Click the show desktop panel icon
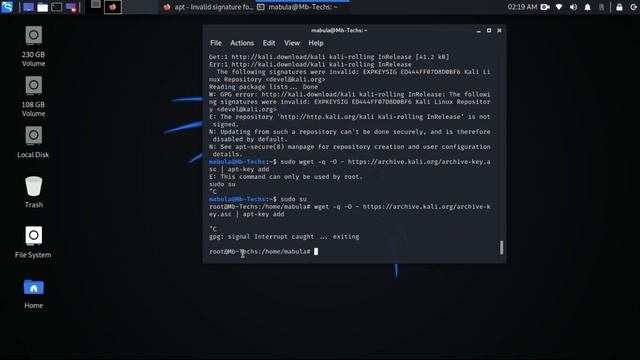Viewport: 640px width, 360px height. (28, 7)
